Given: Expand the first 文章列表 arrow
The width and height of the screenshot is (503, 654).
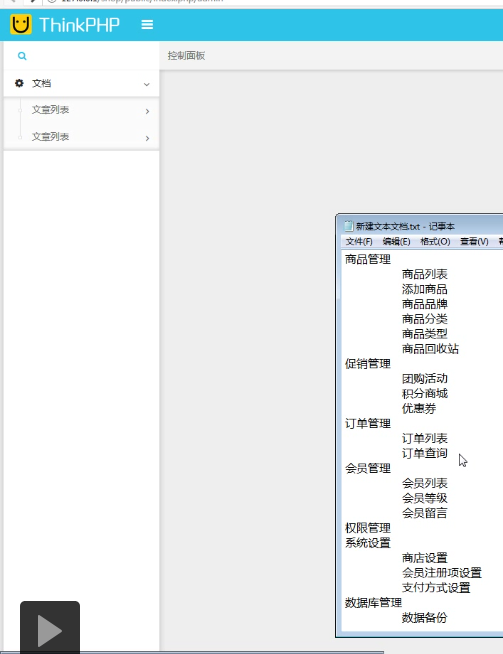Looking at the screenshot, I should [x=147, y=111].
